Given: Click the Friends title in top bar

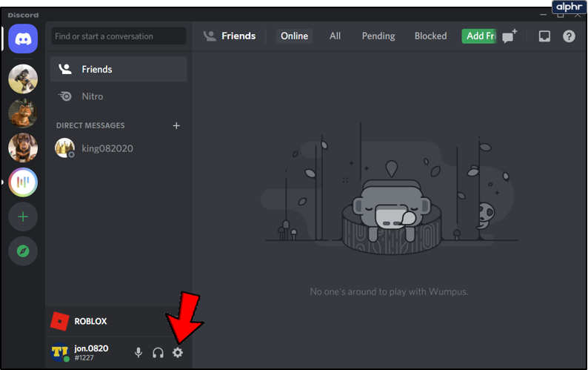Looking at the screenshot, I should point(238,36).
